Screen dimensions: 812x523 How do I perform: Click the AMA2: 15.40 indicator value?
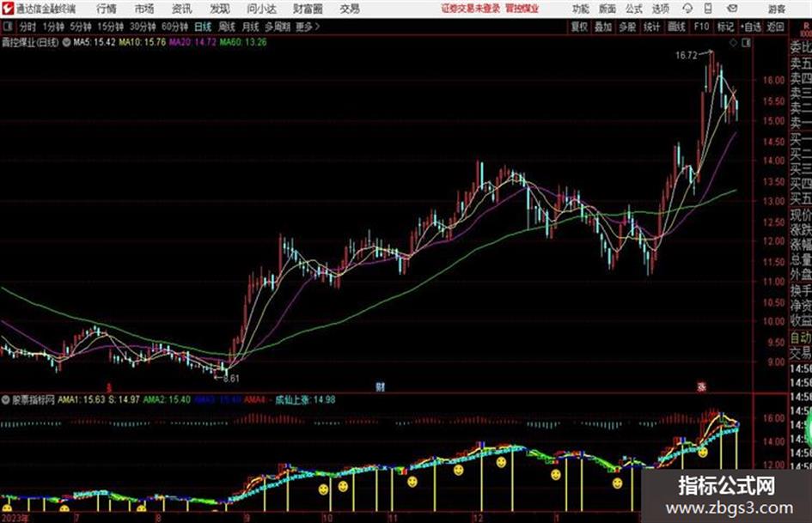tap(167, 399)
